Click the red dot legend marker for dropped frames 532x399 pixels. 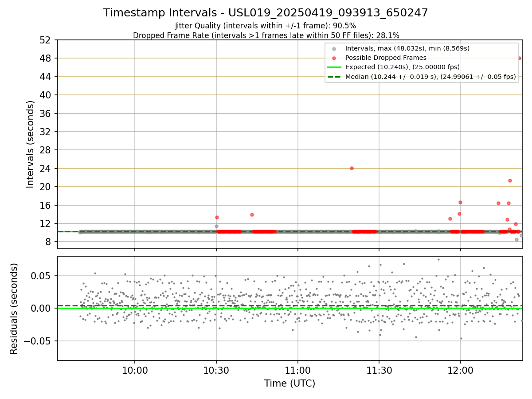click(334, 58)
